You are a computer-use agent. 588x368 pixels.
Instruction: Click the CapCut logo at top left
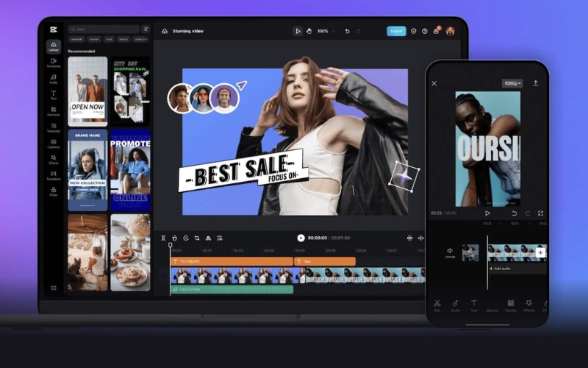[53, 29]
